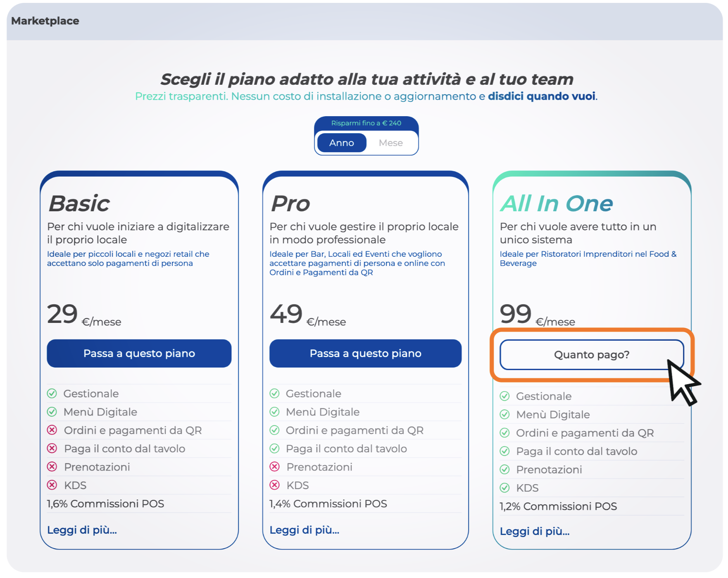728x578 pixels.
Task: Click the Paga il conto check icon in Pro
Action: pyautogui.click(x=275, y=448)
